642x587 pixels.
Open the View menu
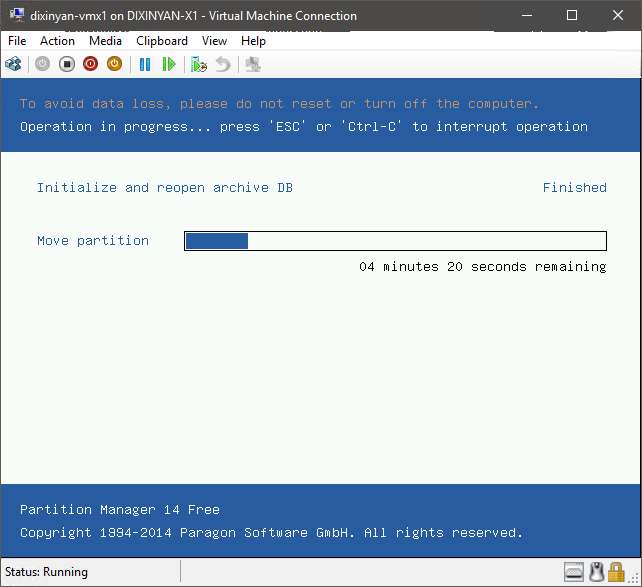tap(214, 41)
